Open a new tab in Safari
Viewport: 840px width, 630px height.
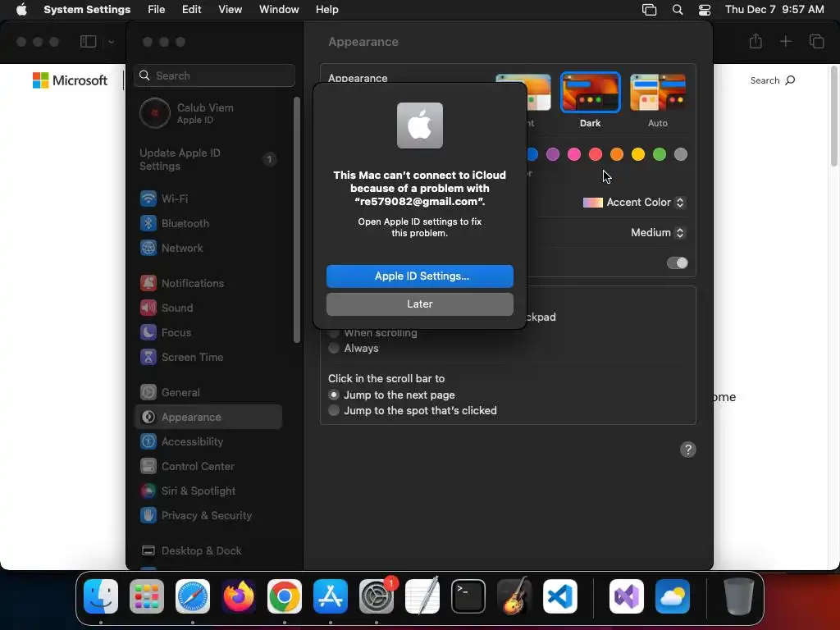click(785, 41)
